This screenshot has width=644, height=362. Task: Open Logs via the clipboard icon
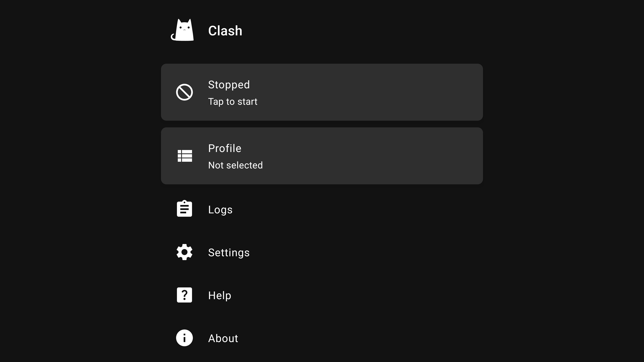pos(184,209)
